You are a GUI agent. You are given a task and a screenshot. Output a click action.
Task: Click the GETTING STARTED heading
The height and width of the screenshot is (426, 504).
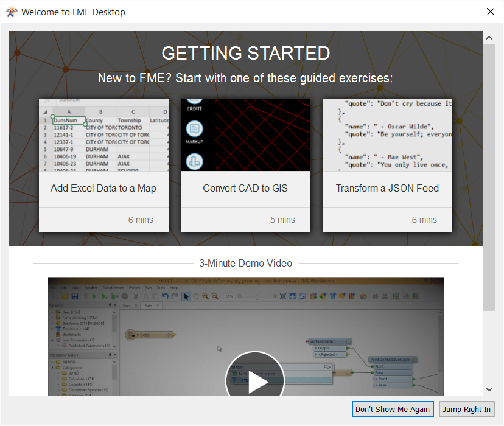click(245, 53)
